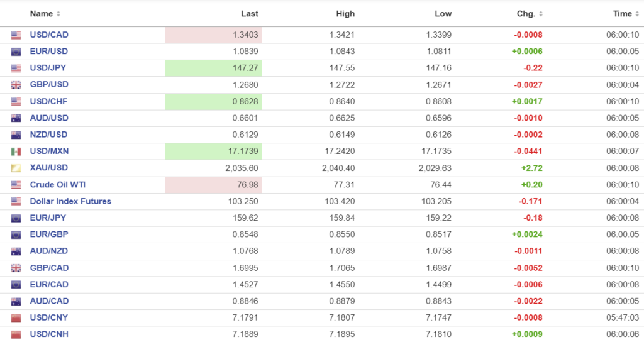Viewport: 644px width, 342px height.
Task: Click the Mexican flag icon beside USD/MXN
Action: coord(16,152)
